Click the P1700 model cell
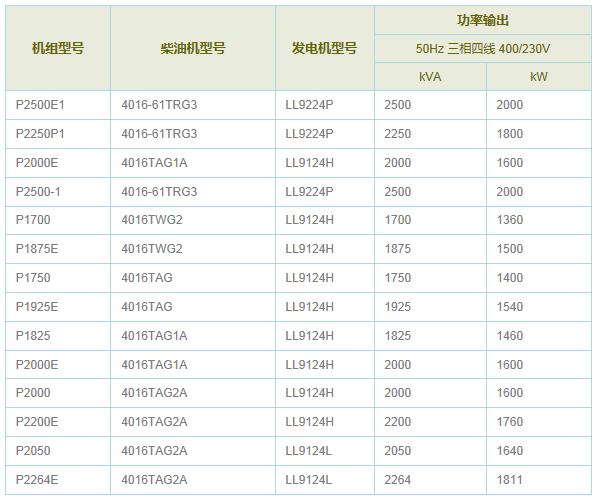The height and width of the screenshot is (501, 601). point(33,220)
